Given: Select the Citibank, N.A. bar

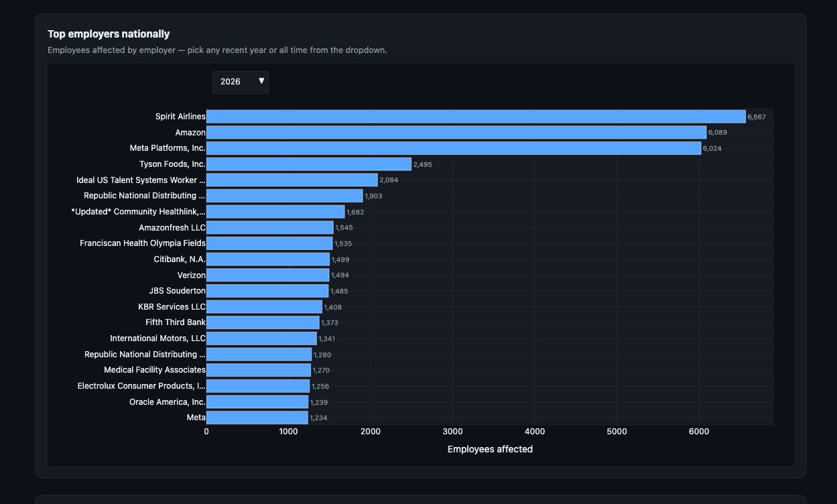Looking at the screenshot, I should (268, 259).
